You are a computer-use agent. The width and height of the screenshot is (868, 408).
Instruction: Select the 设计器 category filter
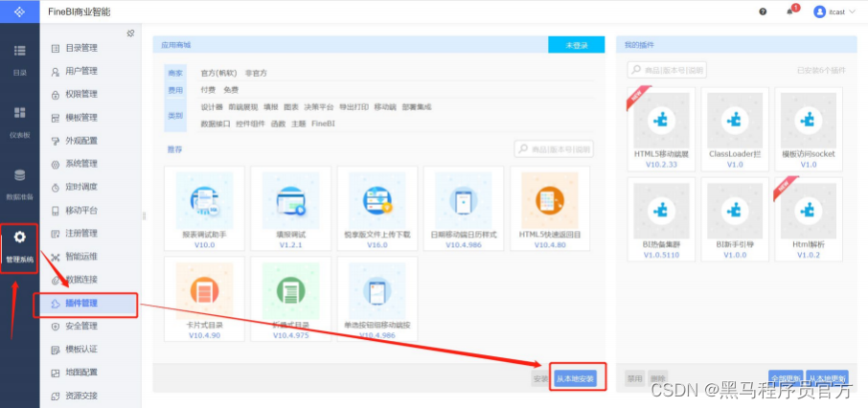click(212, 107)
